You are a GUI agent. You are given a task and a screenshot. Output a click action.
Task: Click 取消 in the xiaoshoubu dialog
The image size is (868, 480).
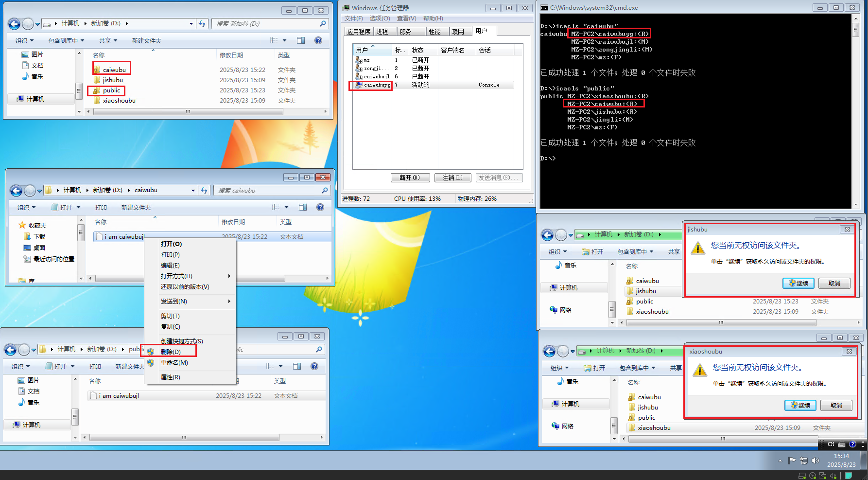836,406
